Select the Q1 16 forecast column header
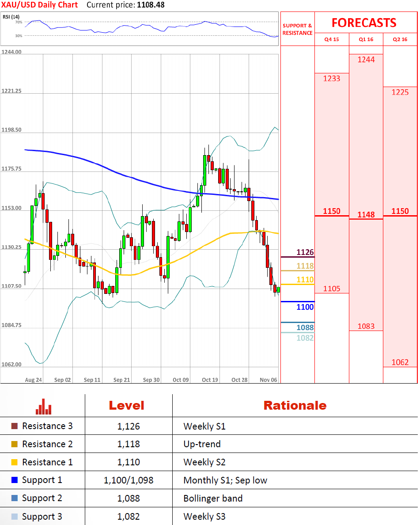This screenshot has width=420, height=525. tap(366, 39)
